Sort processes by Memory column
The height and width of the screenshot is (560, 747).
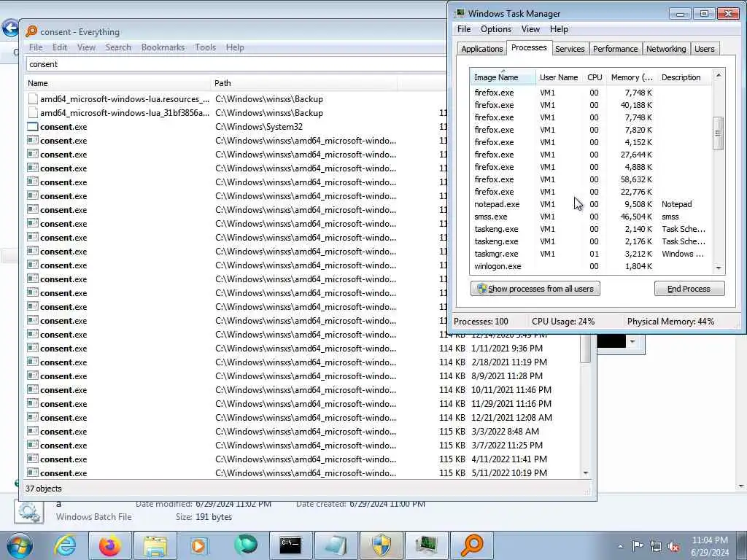click(632, 77)
